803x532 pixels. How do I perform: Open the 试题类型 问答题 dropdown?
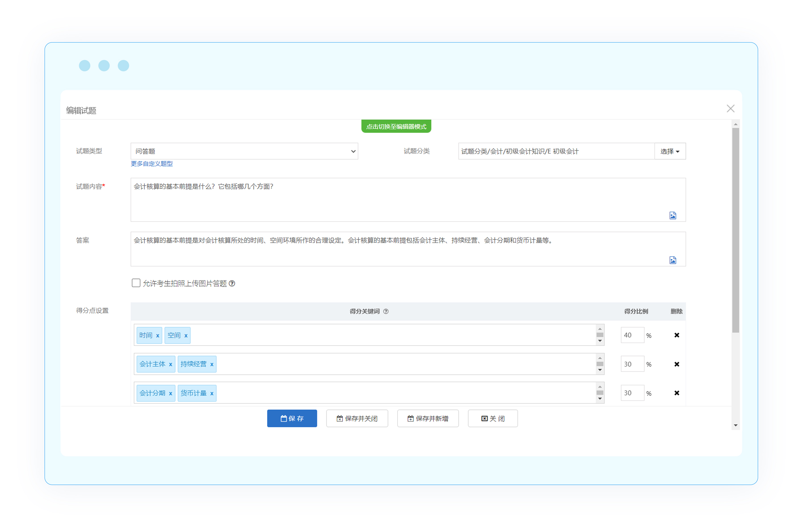click(x=244, y=151)
